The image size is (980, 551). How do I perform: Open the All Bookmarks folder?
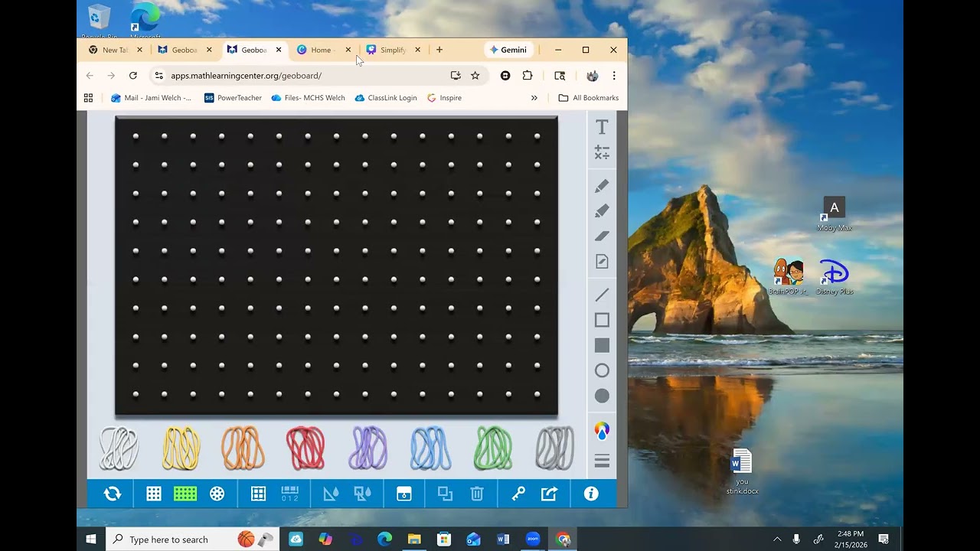click(589, 98)
